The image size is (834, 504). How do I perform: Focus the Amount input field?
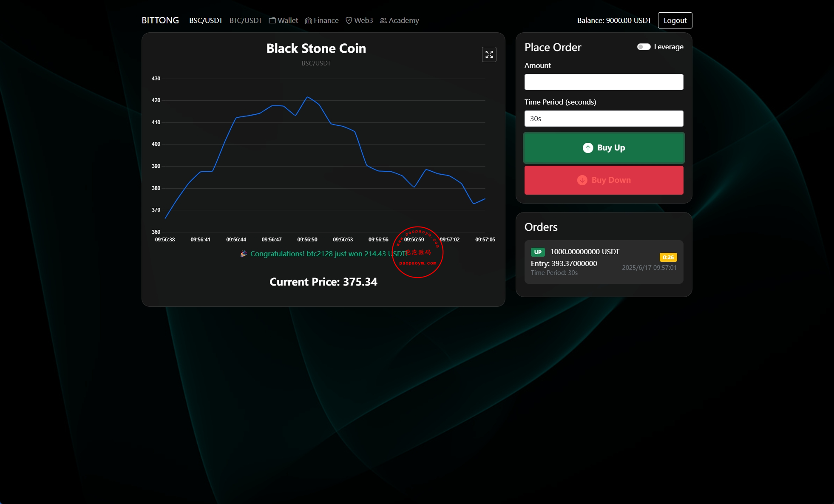point(604,82)
